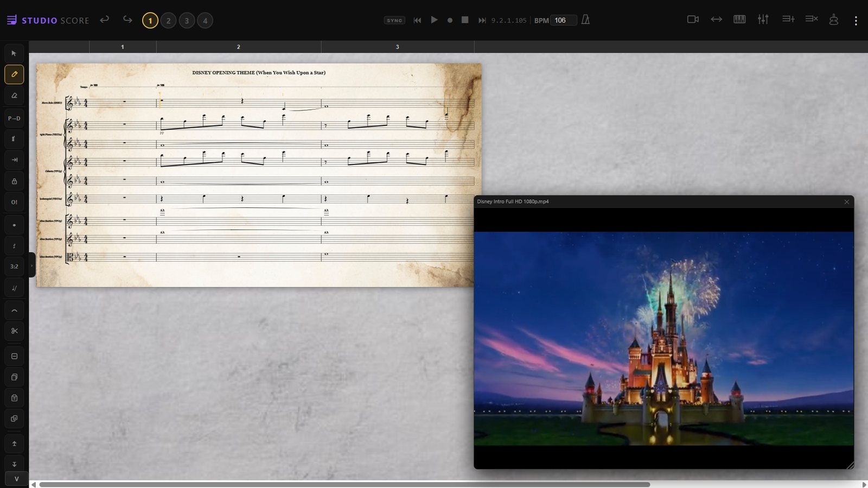868x488 pixels.
Task: Click the duplicate icon in sidebar
Action: tap(14, 419)
